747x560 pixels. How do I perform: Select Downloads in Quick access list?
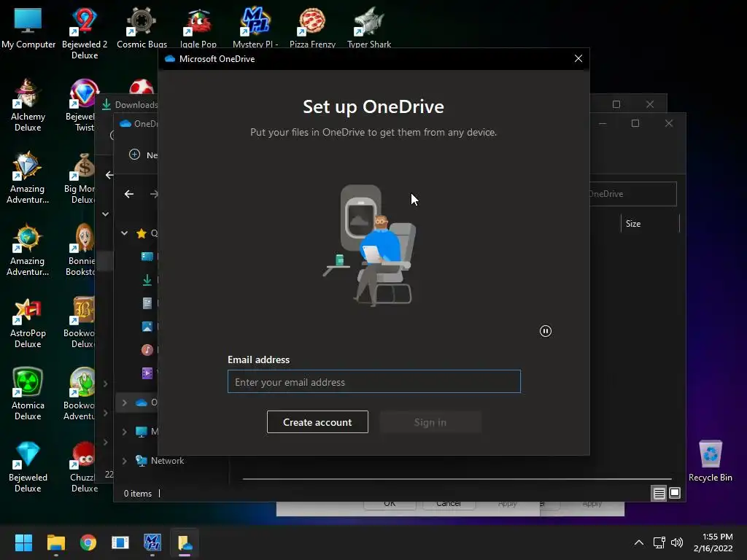tap(147, 280)
